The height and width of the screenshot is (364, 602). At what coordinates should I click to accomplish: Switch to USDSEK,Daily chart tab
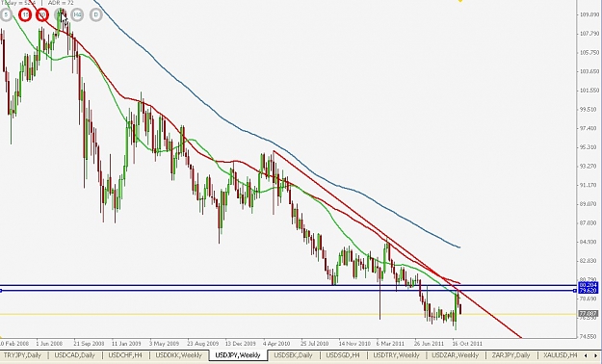click(294, 355)
